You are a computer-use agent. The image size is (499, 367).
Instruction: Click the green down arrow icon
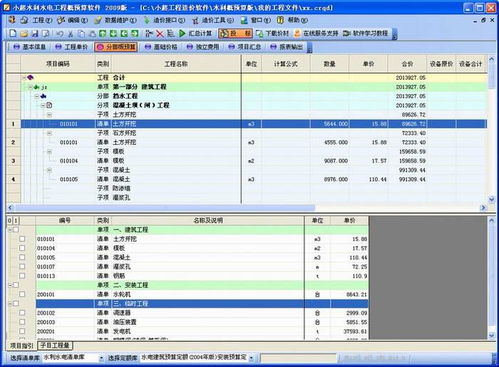click(x=113, y=33)
